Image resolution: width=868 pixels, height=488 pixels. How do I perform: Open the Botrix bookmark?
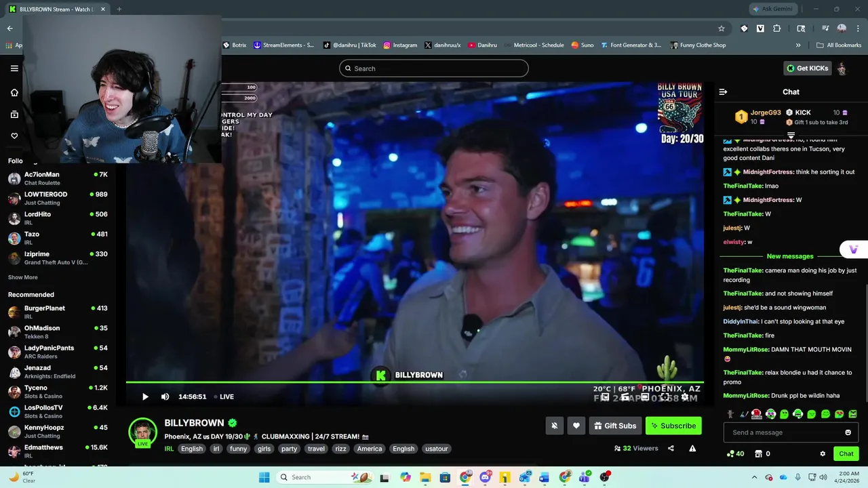click(235, 45)
